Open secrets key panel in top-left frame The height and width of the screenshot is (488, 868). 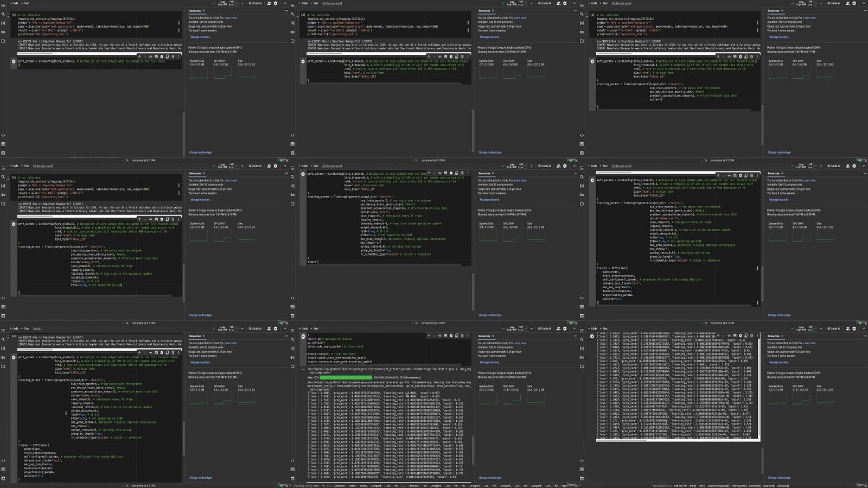(3, 32)
